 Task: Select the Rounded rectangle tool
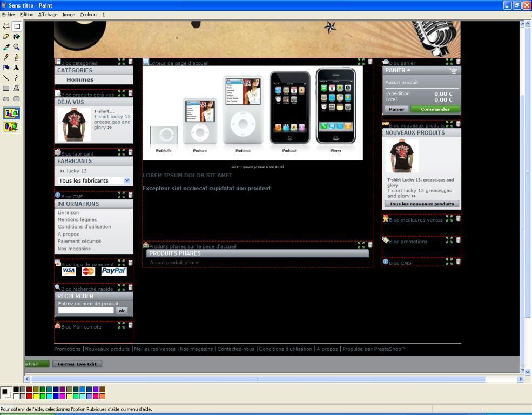pos(16,99)
